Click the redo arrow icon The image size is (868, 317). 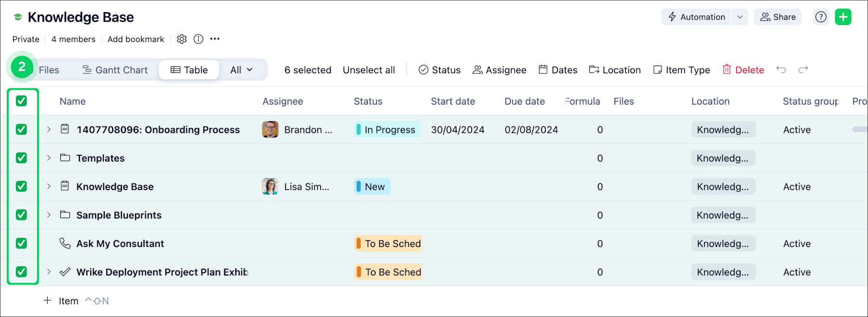[803, 69]
